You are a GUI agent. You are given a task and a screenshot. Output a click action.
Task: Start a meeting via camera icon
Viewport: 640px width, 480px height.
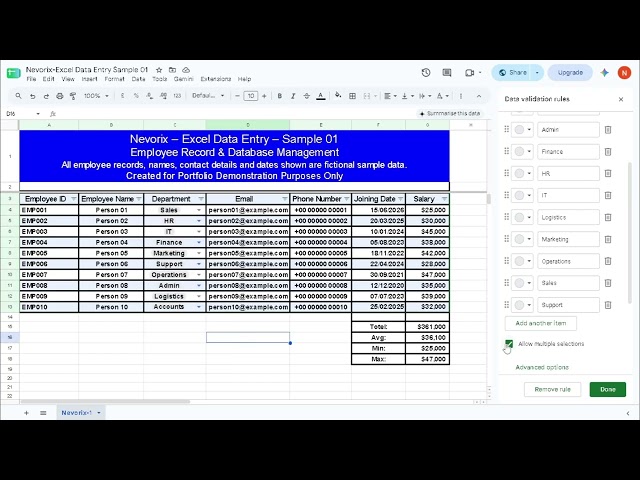(x=469, y=73)
